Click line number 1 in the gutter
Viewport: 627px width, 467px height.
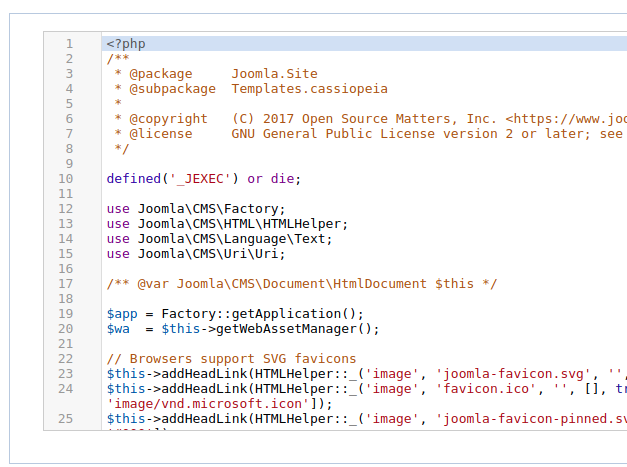69,44
